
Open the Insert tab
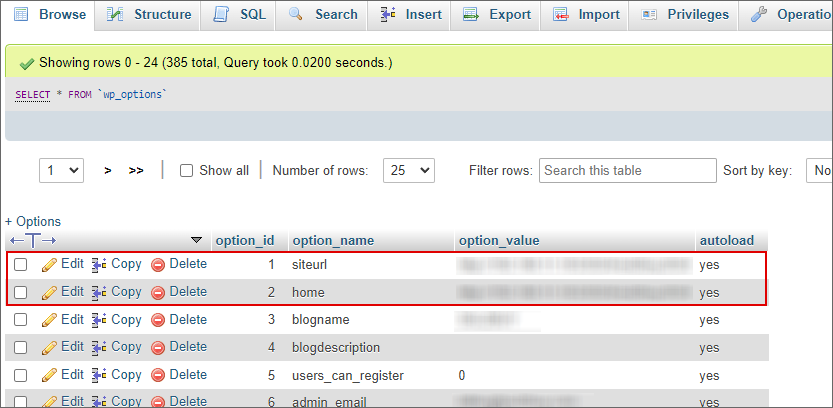(x=411, y=15)
